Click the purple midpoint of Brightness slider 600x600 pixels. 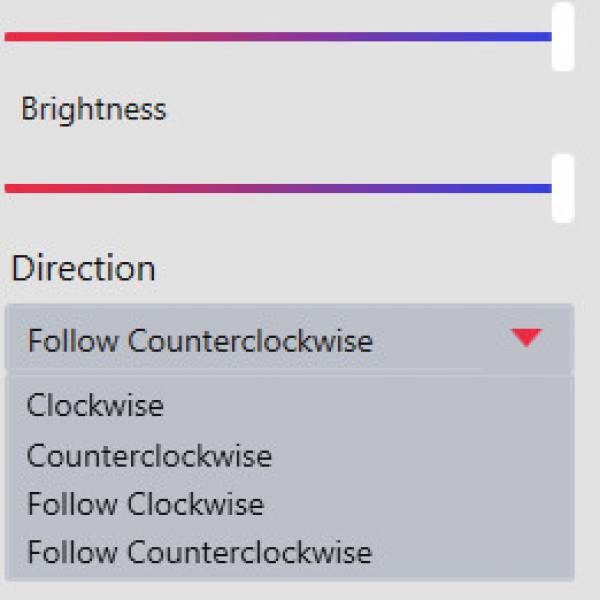(x=278, y=188)
